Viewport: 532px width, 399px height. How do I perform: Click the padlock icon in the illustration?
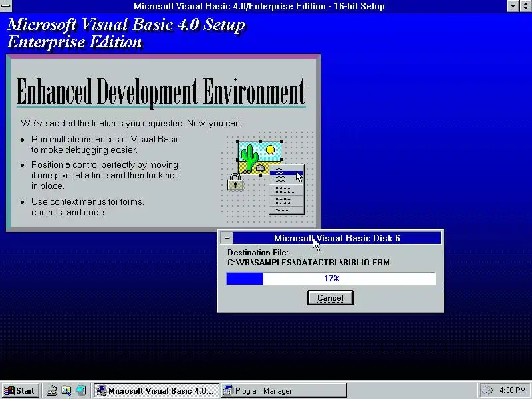(235, 182)
